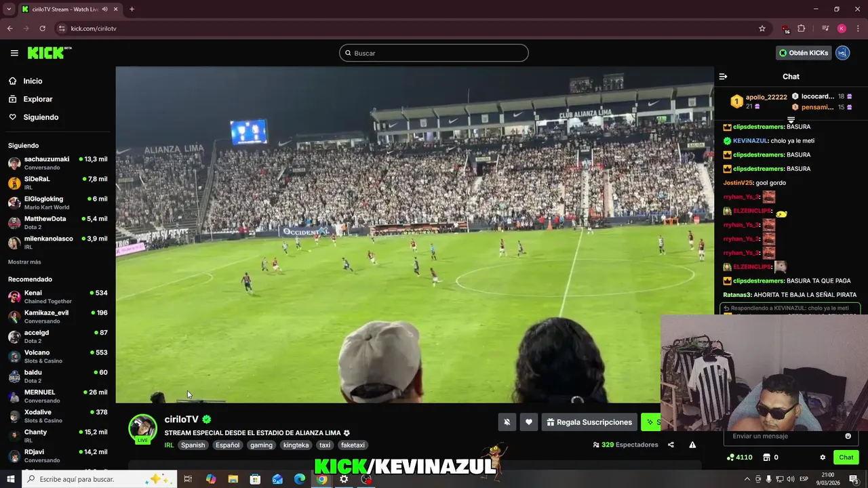Open sachauzumaki channel in sidebar
Viewport: 868px width, 488px height.
pyautogui.click(x=58, y=163)
